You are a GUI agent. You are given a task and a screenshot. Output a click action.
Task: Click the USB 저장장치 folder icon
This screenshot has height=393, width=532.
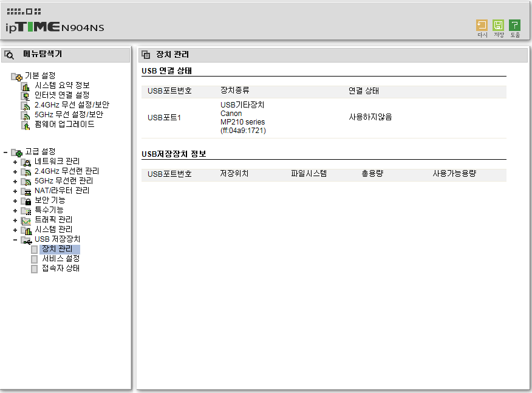pyautogui.click(x=27, y=241)
